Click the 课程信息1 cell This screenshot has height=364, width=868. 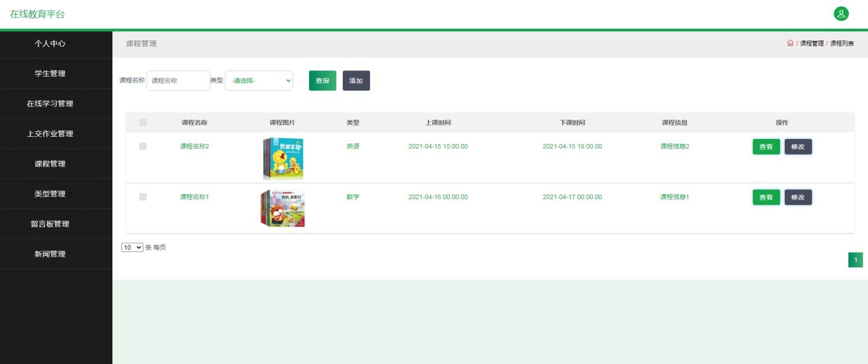pos(675,197)
